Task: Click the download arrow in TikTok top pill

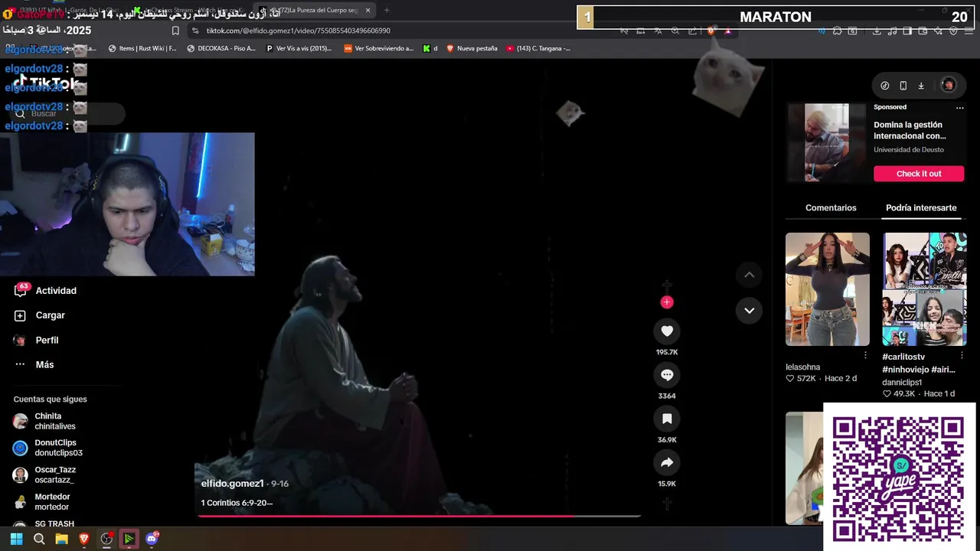Action: 921,86
